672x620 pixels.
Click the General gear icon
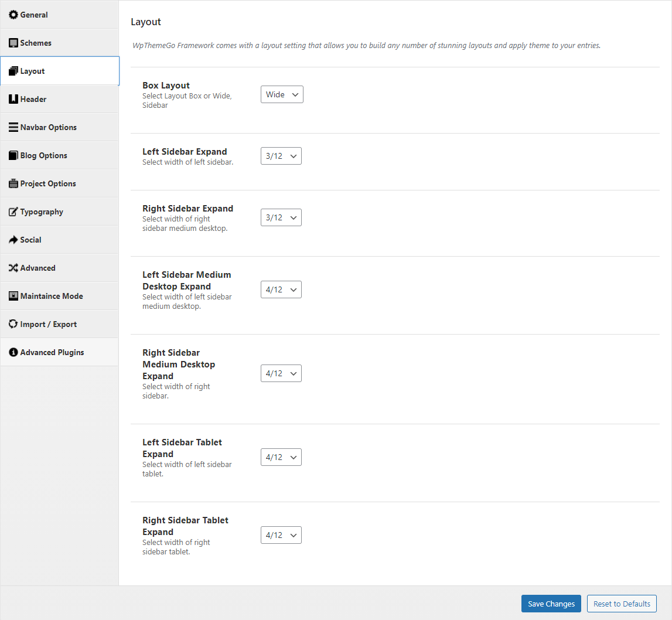pos(13,15)
